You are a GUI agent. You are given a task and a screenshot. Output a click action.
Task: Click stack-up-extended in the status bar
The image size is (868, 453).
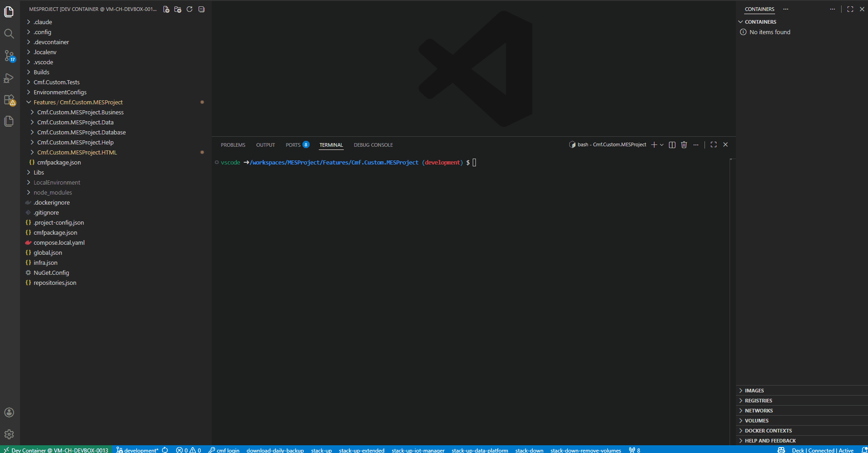click(362, 450)
